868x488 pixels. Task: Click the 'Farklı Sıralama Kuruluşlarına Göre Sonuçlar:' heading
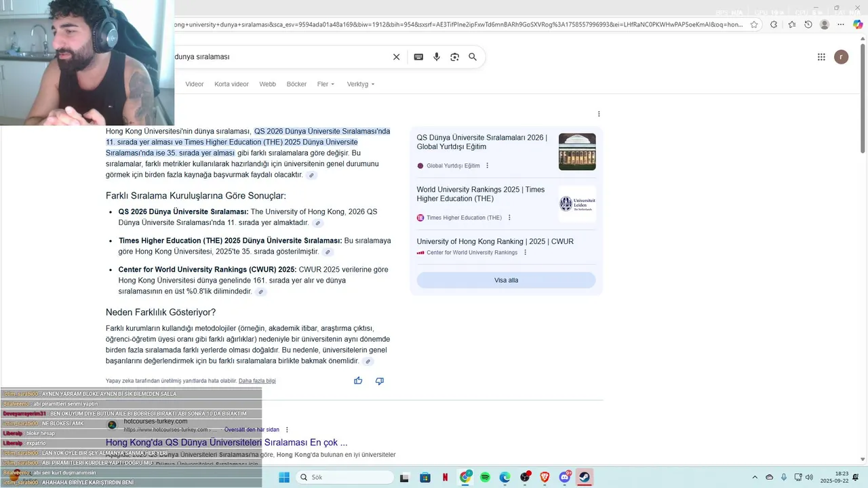[x=196, y=196]
